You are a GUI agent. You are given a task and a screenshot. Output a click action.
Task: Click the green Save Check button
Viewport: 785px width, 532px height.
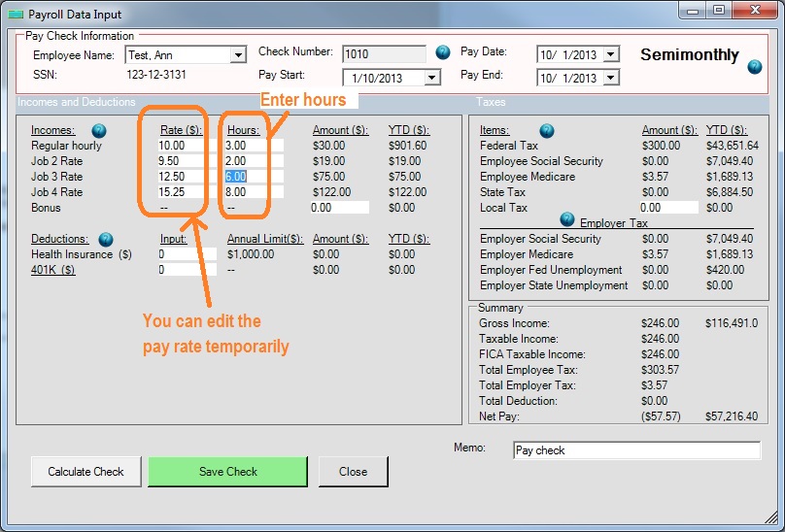228,472
